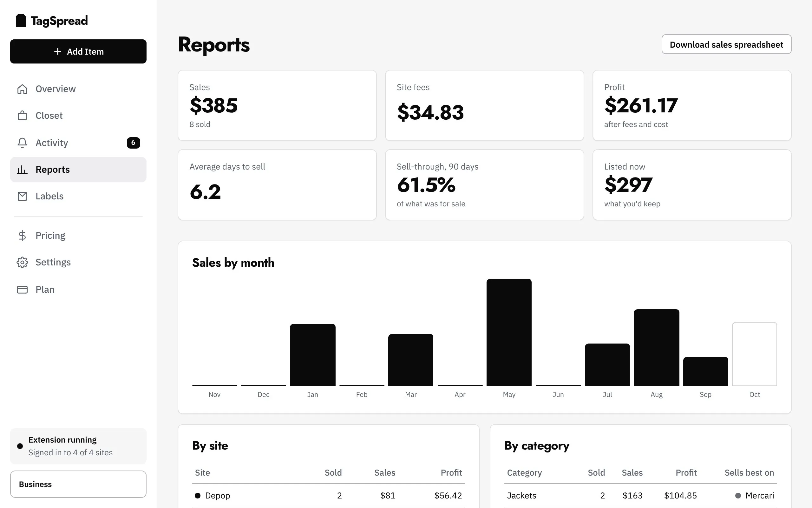Go to Closet in sidebar
Viewport: 812px width, 508px height.
click(x=78, y=116)
